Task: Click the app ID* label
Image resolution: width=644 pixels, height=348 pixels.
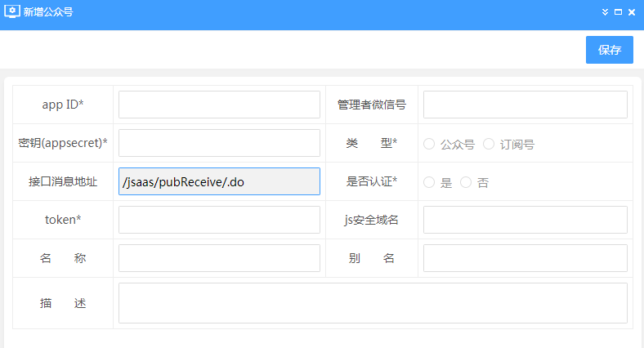Action: pos(63,105)
